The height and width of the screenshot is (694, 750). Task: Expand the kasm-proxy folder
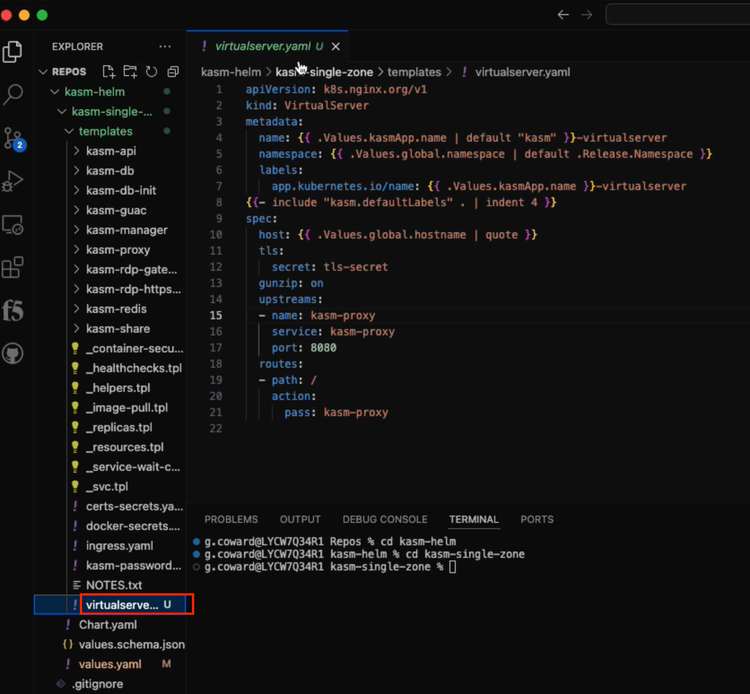coord(117,250)
